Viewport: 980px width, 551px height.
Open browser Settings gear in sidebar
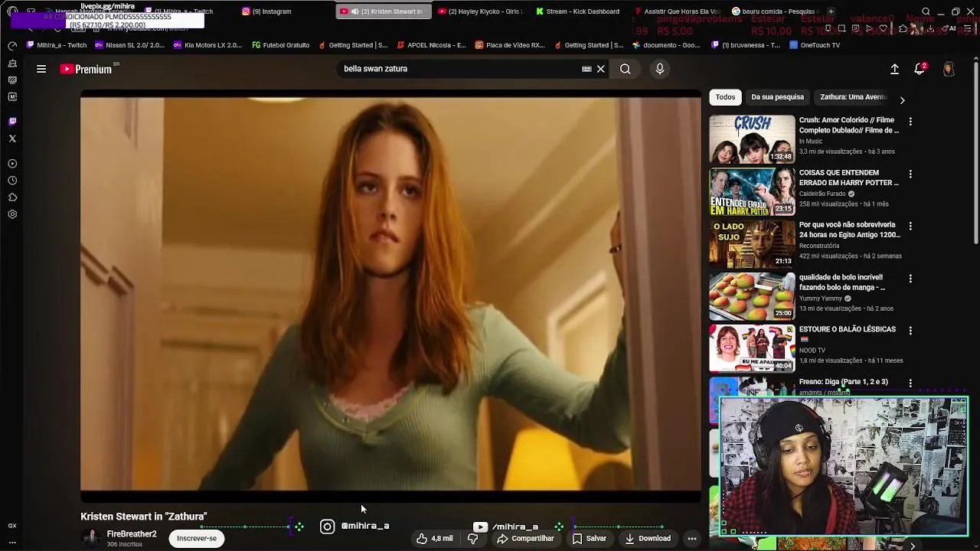[12, 214]
